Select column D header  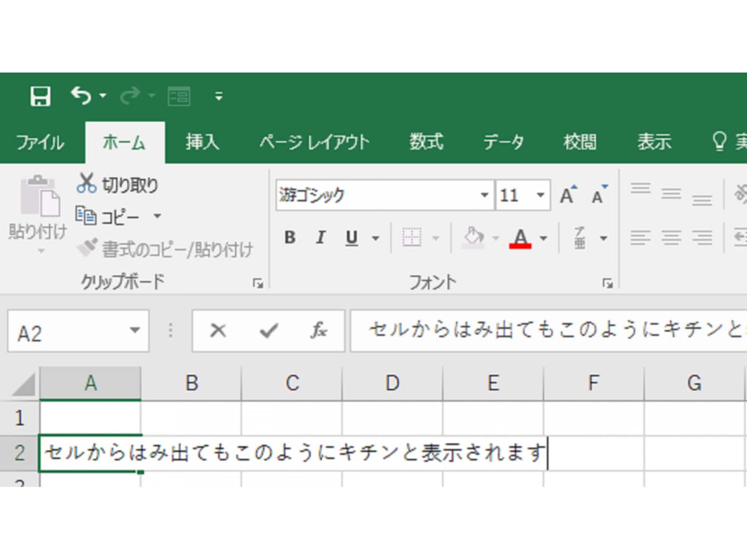point(392,383)
